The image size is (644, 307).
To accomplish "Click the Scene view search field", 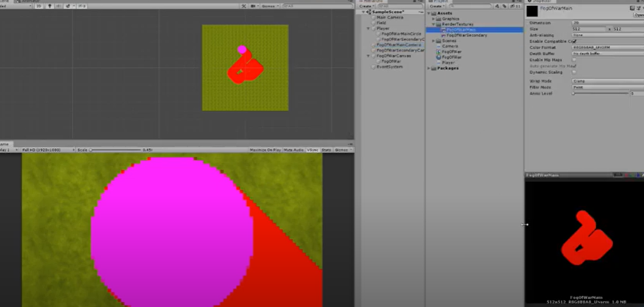I will 318,6.
